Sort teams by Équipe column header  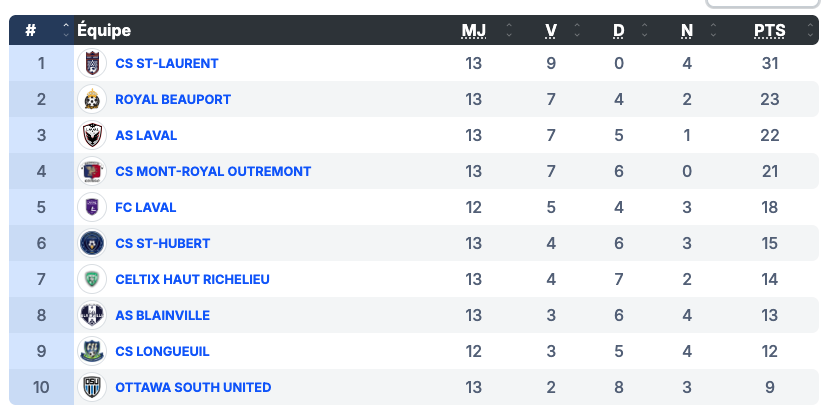[104, 30]
